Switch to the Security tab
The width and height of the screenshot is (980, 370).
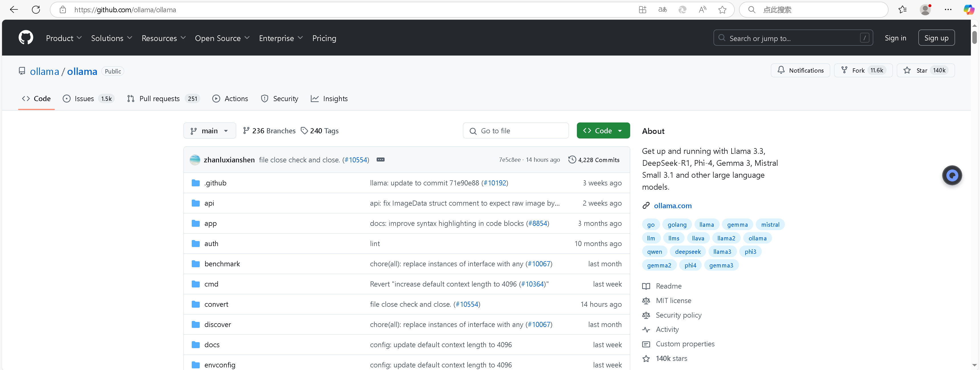click(x=280, y=99)
